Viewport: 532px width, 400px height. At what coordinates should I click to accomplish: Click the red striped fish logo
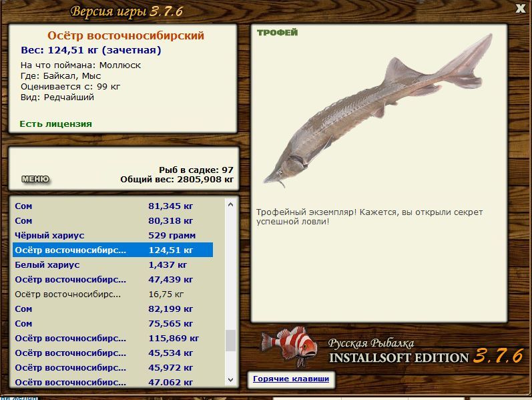point(290,347)
